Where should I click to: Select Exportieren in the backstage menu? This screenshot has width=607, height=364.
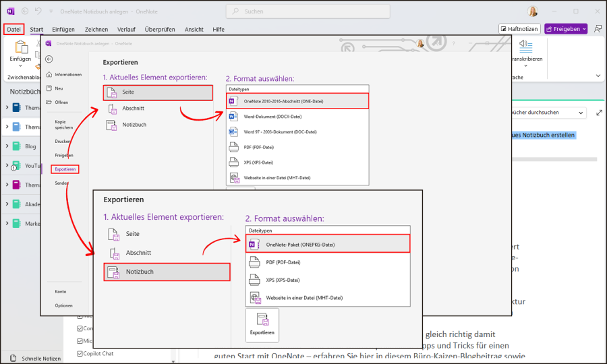coord(65,169)
